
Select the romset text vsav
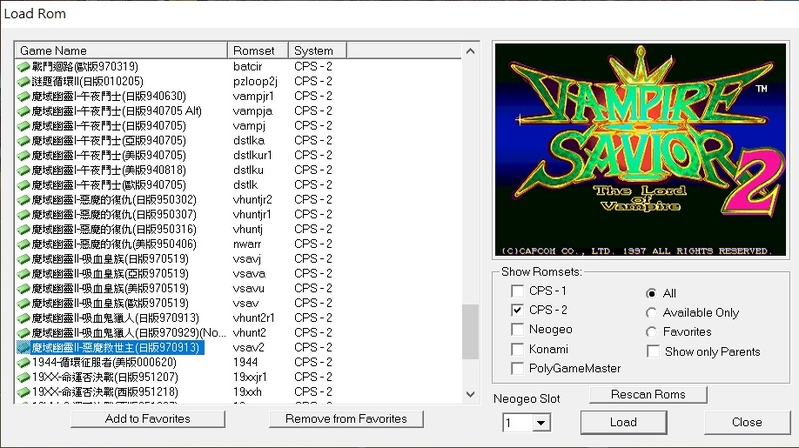click(x=246, y=303)
